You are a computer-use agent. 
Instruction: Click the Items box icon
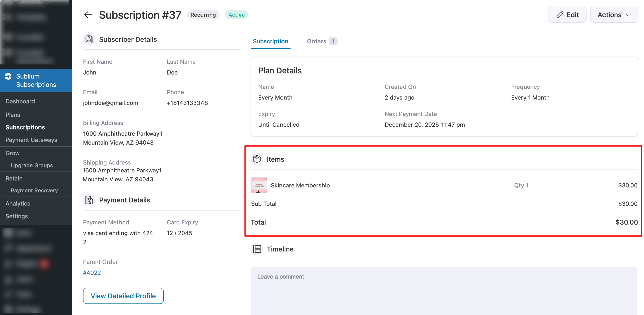[257, 159]
